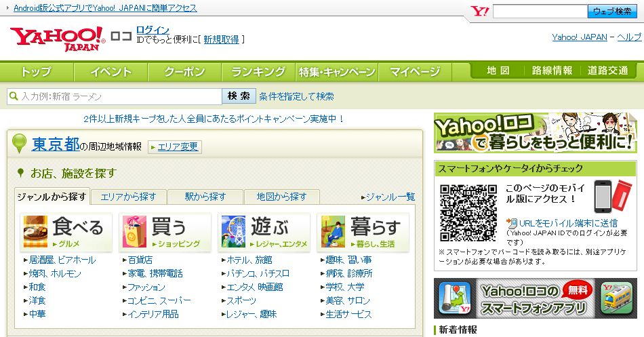Click the ログイン login link
Screen dimensions: 644x337
click(153, 30)
